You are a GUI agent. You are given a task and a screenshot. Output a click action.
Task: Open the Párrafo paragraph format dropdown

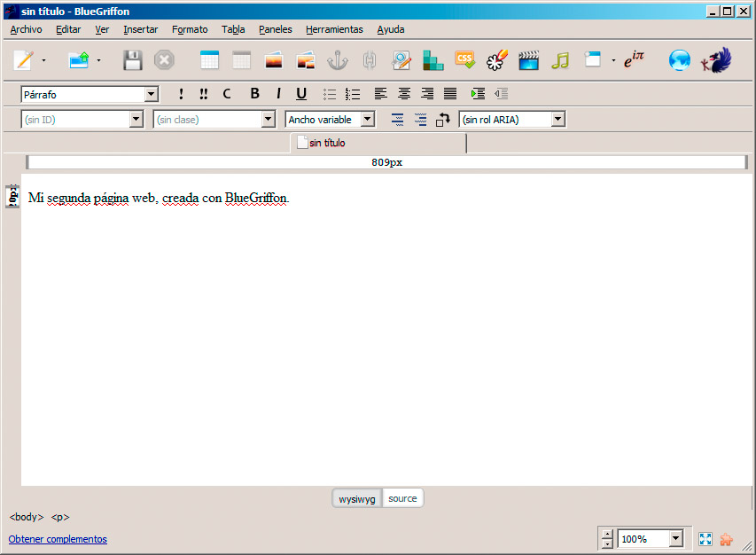pyautogui.click(x=90, y=95)
